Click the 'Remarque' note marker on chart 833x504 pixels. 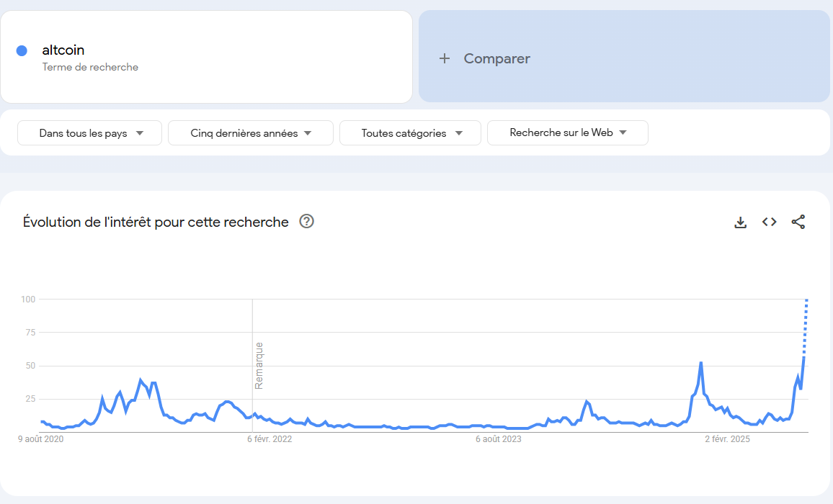click(x=259, y=365)
